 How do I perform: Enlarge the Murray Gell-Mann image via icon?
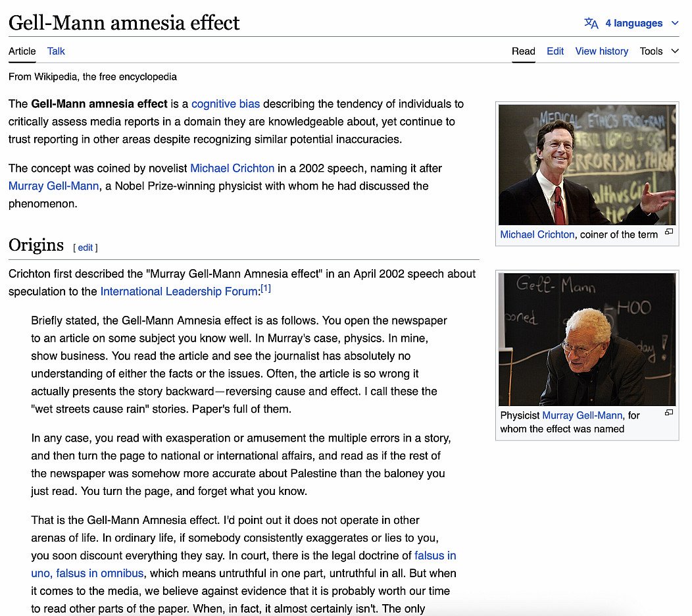[668, 413]
